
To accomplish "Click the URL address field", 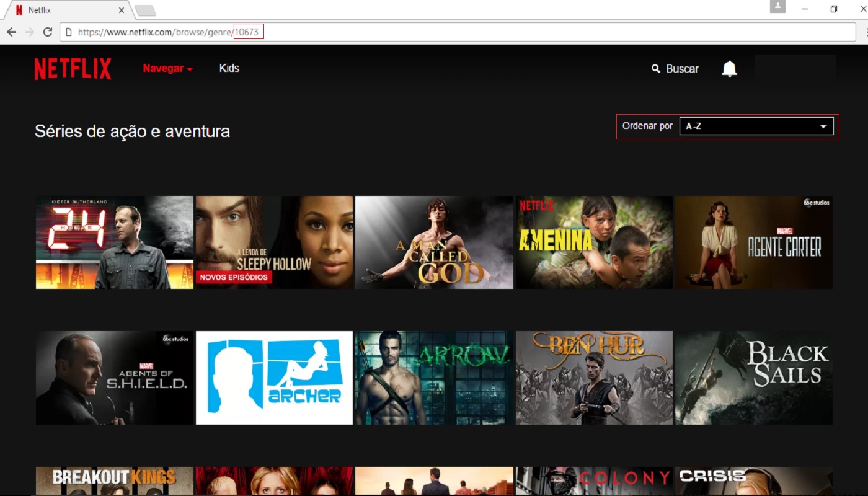I will (x=458, y=32).
